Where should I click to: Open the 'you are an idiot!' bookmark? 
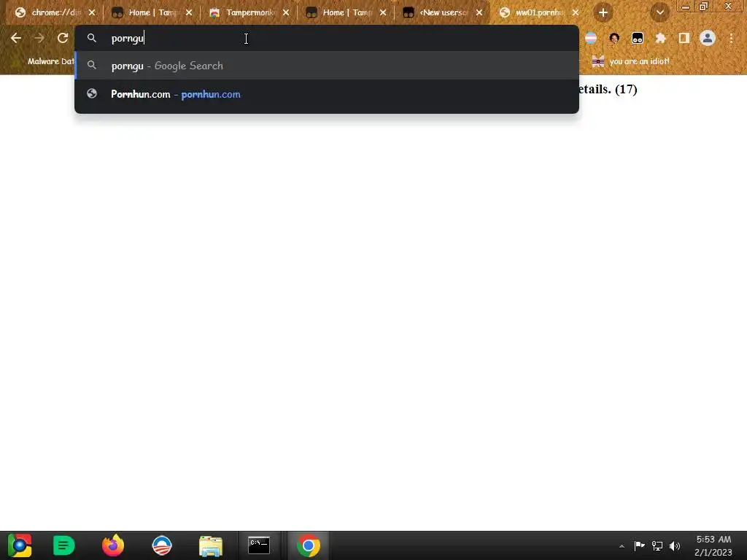coord(630,61)
